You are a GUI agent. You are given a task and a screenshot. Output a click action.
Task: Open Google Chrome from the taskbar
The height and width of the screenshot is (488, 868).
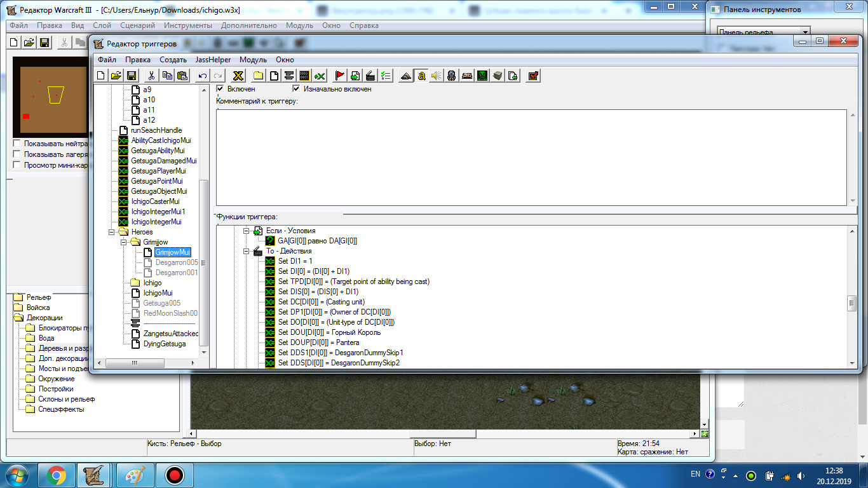click(57, 475)
